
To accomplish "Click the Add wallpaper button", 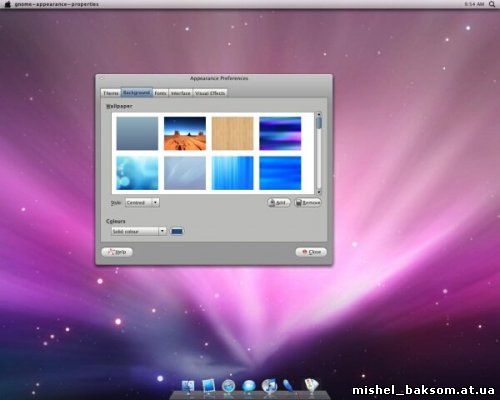I will click(x=279, y=202).
